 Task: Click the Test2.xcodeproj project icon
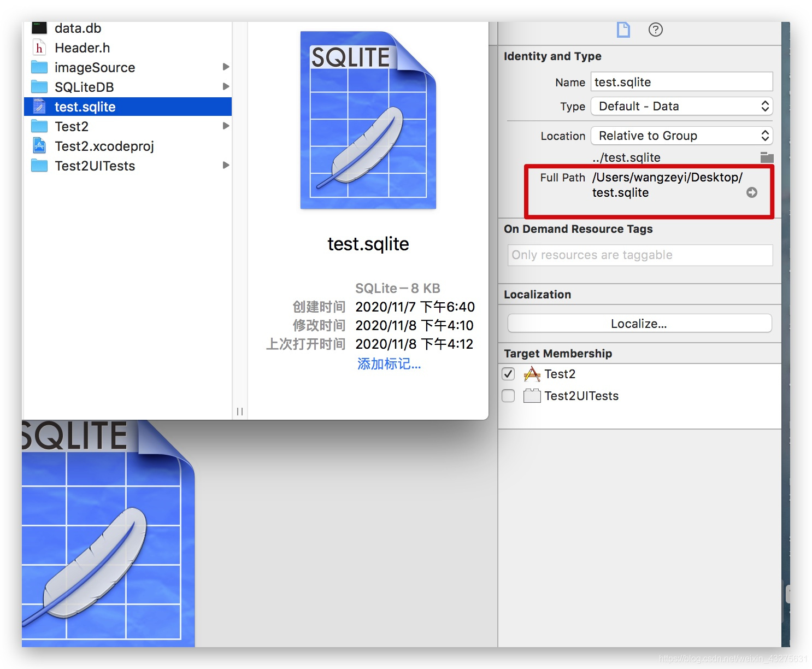click(39, 145)
